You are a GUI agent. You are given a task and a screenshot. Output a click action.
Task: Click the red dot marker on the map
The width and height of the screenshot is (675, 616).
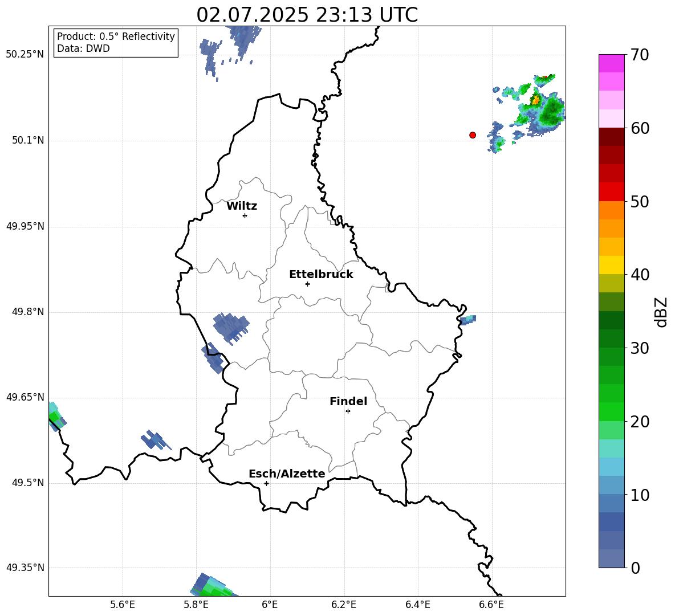[x=473, y=135]
